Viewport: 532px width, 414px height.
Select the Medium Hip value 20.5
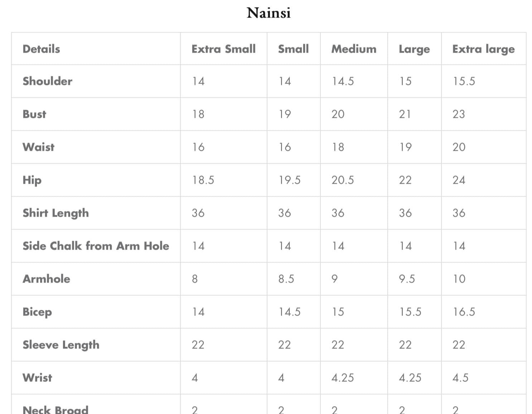342,180
